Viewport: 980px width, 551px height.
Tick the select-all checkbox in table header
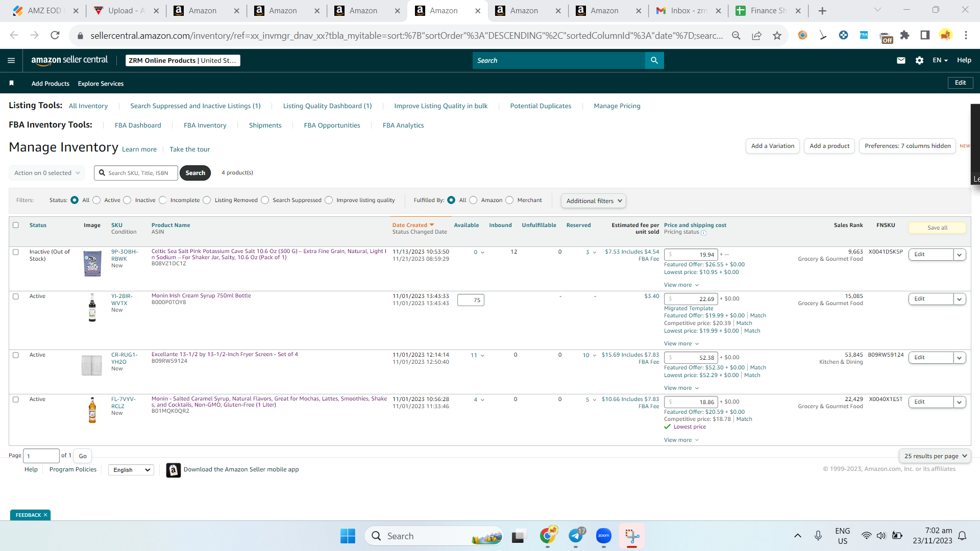coord(16,225)
